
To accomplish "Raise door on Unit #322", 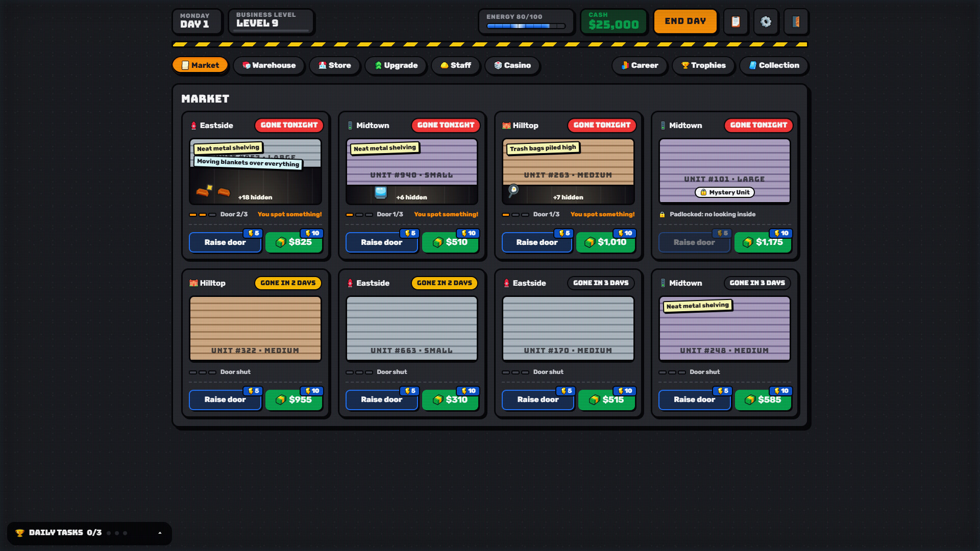I will (225, 399).
